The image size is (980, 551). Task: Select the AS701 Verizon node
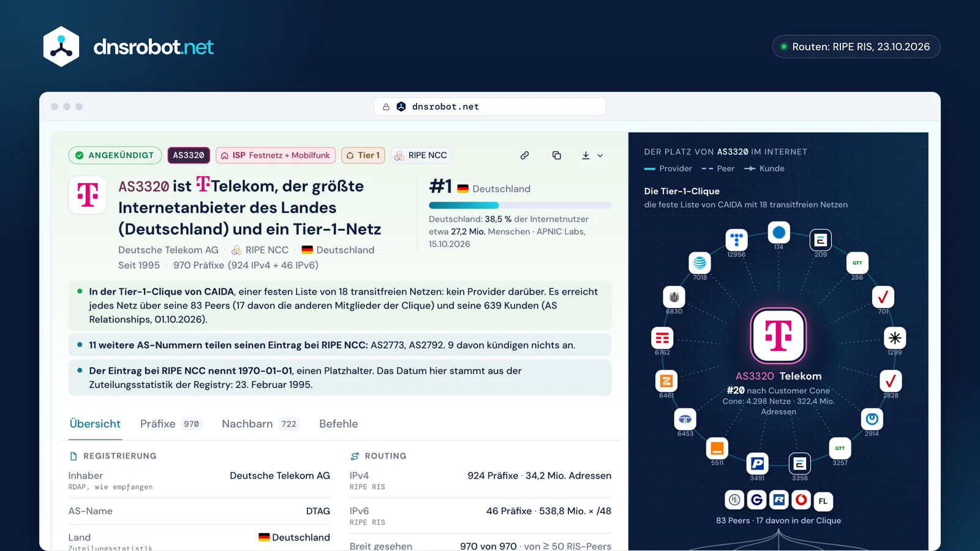click(883, 297)
